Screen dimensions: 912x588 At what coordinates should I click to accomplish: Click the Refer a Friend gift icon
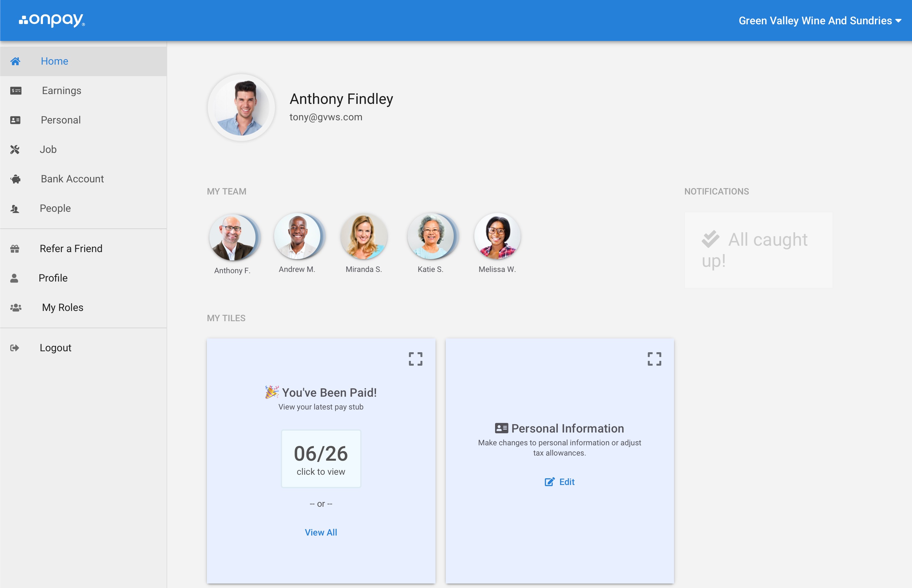[15, 249]
